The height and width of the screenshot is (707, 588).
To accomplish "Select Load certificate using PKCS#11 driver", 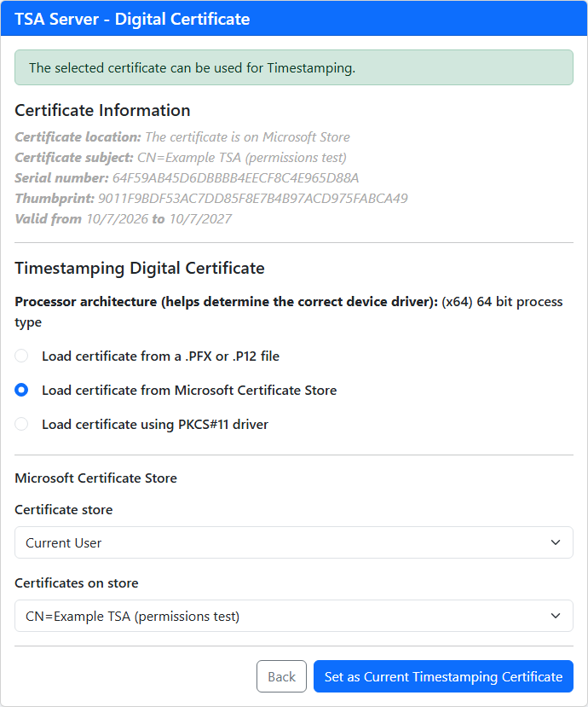I will tap(21, 425).
